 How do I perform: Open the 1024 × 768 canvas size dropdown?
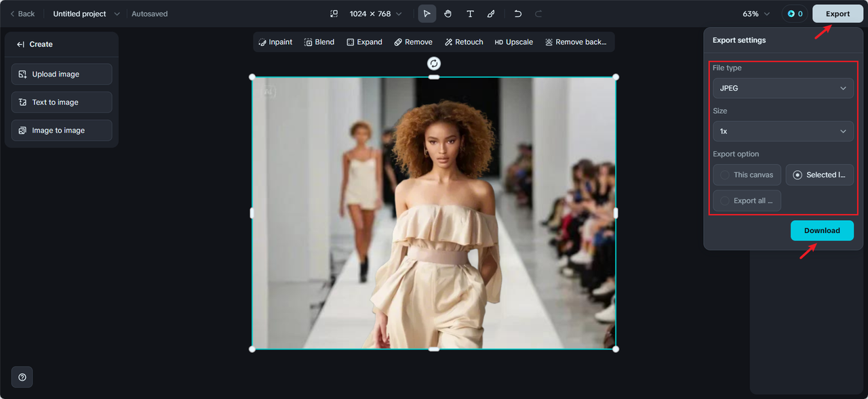(x=375, y=14)
